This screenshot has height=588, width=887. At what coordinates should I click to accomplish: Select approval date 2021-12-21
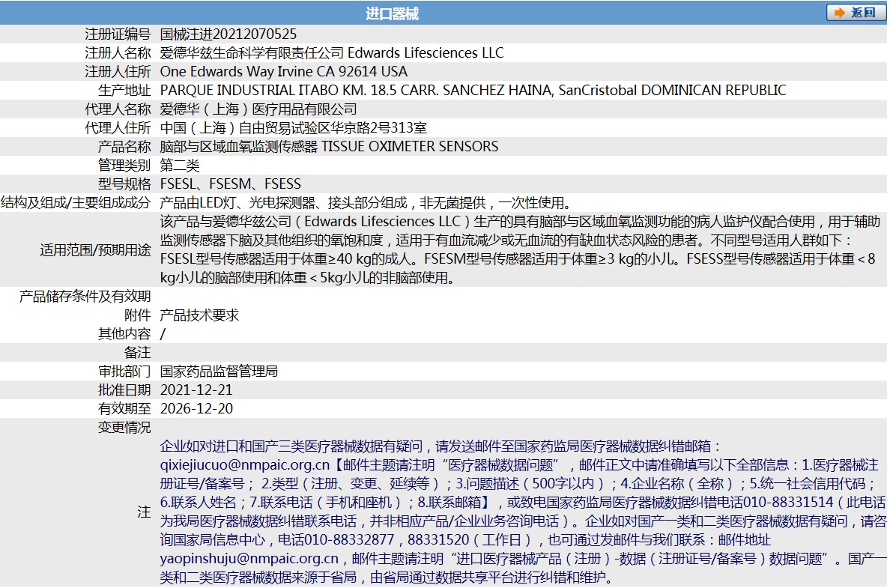point(196,390)
